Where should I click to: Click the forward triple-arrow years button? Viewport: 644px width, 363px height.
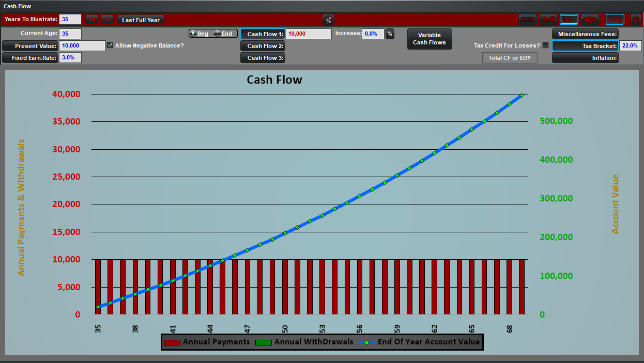(x=107, y=20)
